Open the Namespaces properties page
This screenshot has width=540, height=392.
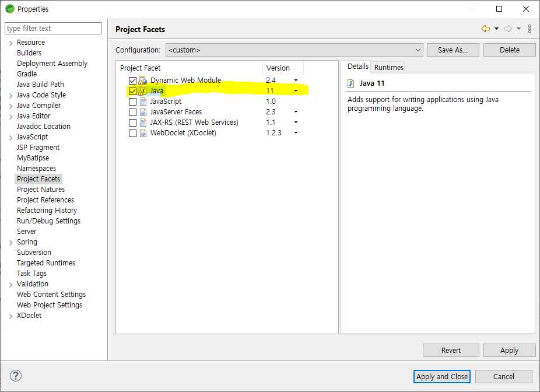(x=36, y=169)
